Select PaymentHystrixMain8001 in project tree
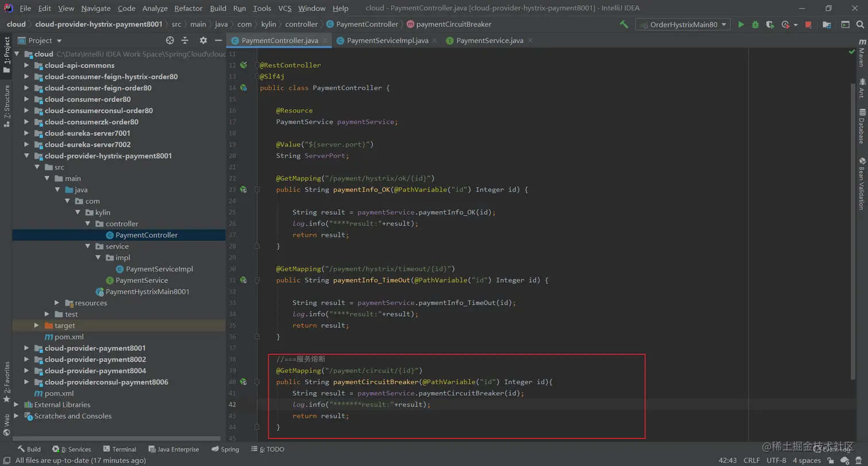Screen dimensions: 868x466 [142, 291]
